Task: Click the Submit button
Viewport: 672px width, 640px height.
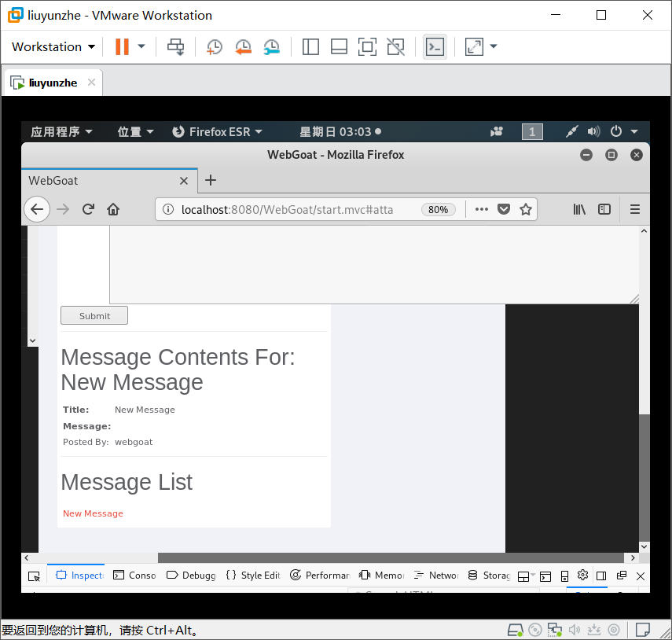Action: coord(94,315)
